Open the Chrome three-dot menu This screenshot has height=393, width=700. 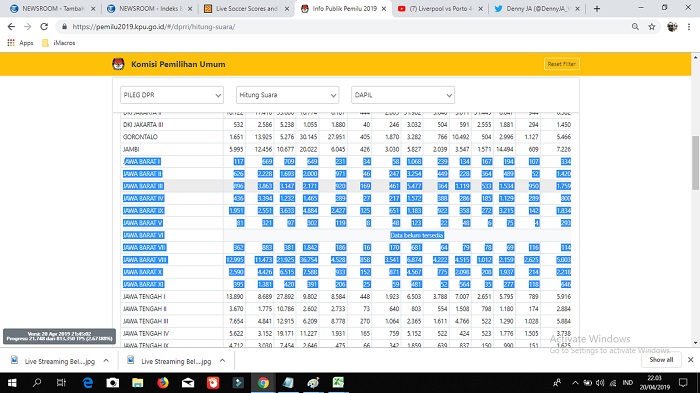[x=689, y=27]
